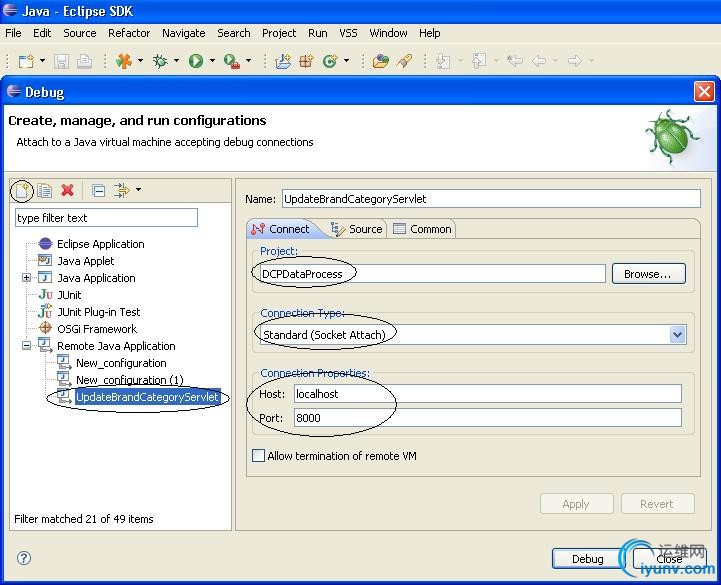This screenshot has height=585, width=721.
Task: Open the configurations filter dropdown arrow
Action: pyautogui.click(x=138, y=189)
